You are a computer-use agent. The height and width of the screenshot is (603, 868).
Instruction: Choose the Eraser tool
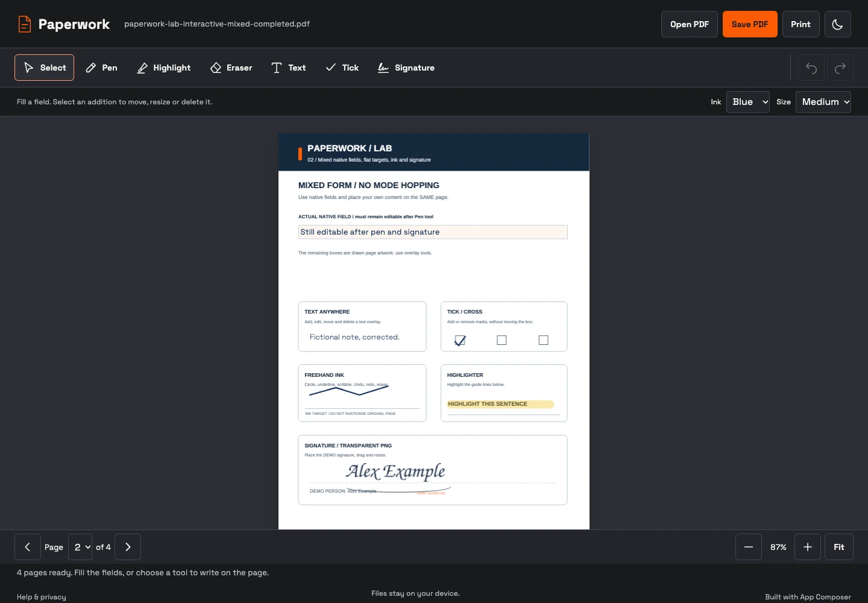tap(231, 68)
